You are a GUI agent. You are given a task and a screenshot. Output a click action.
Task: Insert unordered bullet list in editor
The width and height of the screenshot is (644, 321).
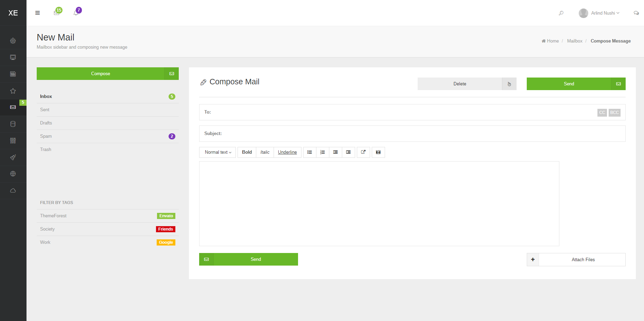tap(310, 152)
